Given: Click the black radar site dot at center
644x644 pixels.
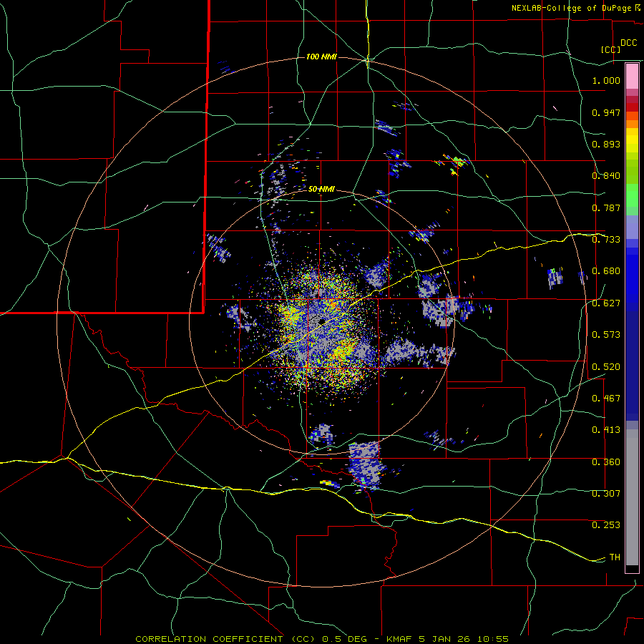Looking at the screenshot, I should pyautogui.click(x=322, y=321).
